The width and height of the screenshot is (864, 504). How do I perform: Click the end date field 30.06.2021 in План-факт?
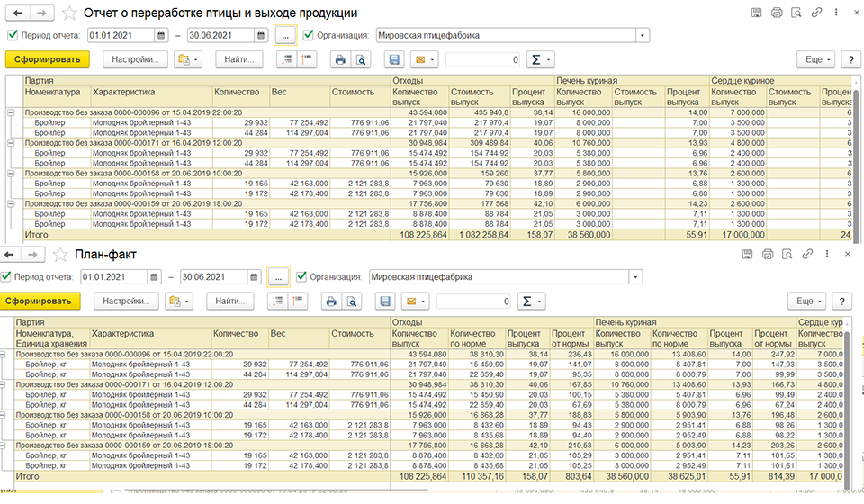pyautogui.click(x=214, y=277)
